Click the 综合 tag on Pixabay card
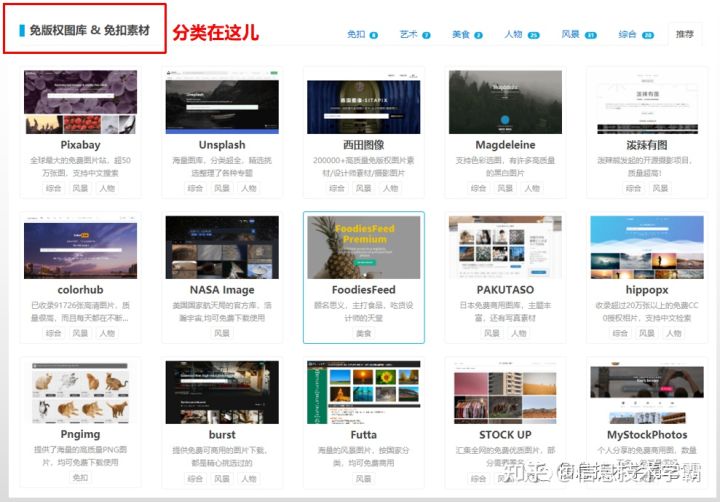Screen dimensions: 720x502 (x=54, y=188)
